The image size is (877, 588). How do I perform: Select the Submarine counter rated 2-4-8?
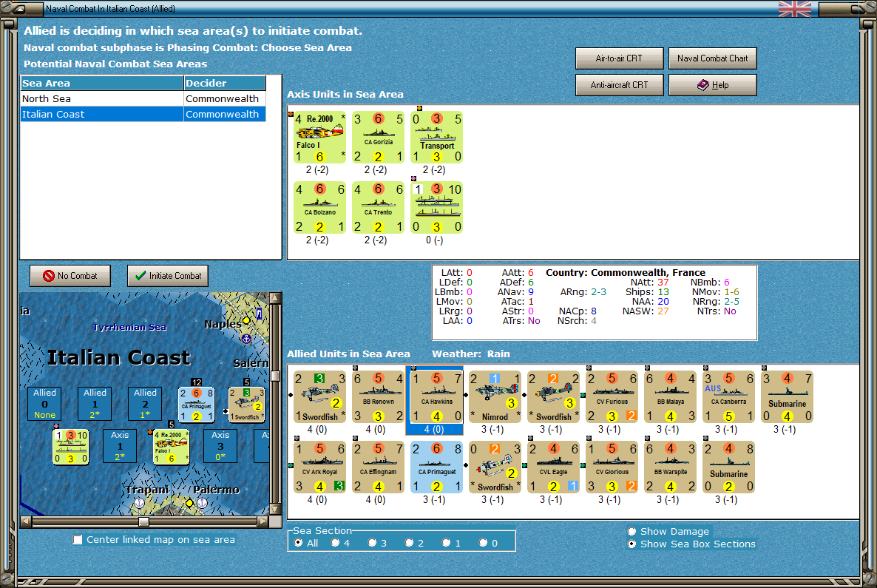729,467
